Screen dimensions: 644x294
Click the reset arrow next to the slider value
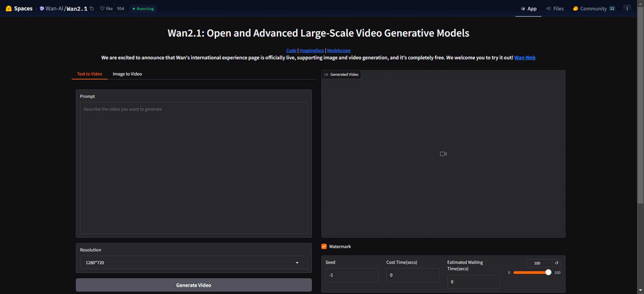click(557, 263)
